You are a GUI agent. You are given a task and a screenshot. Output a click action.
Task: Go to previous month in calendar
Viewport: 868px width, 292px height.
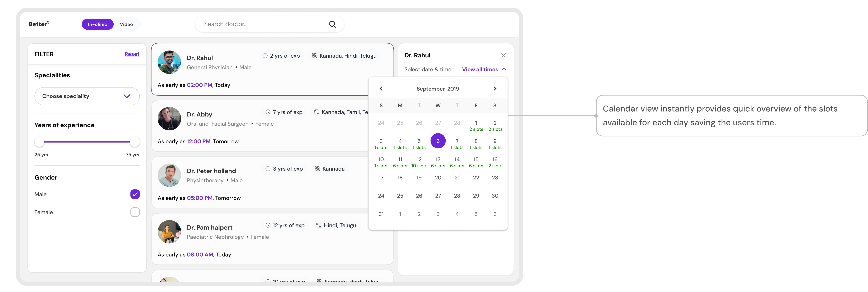coord(381,89)
